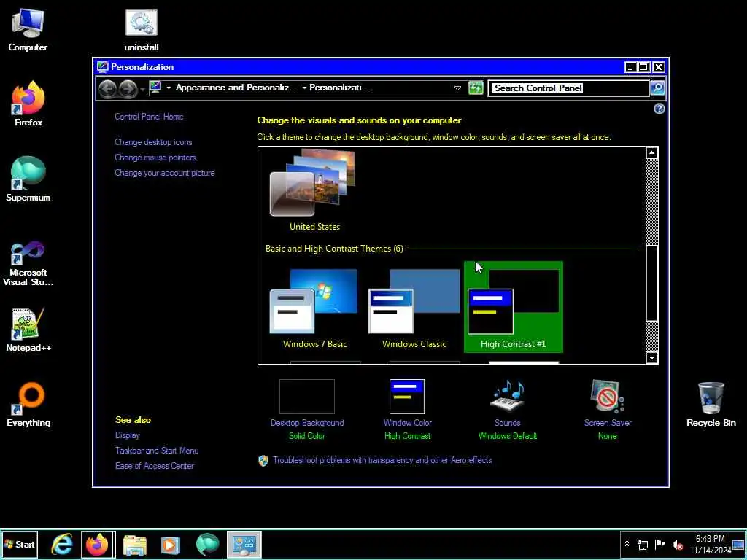Click the network tray icon
Image resolution: width=747 pixels, height=560 pixels.
coord(643,545)
